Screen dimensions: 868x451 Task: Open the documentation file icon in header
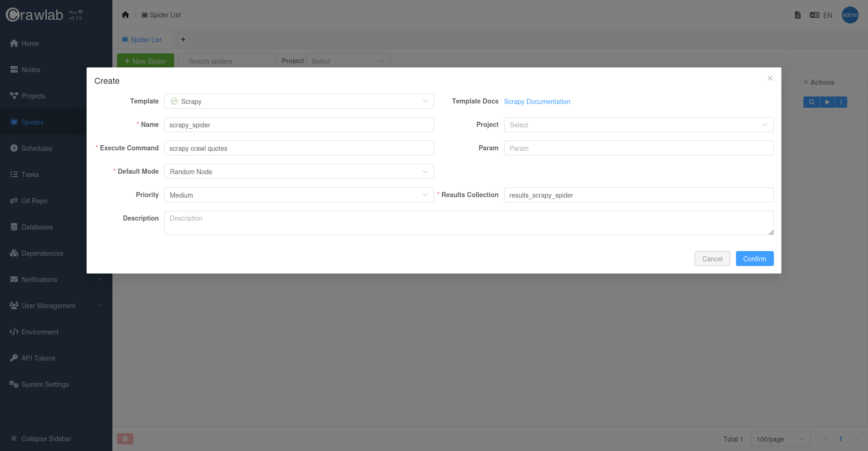tap(798, 15)
